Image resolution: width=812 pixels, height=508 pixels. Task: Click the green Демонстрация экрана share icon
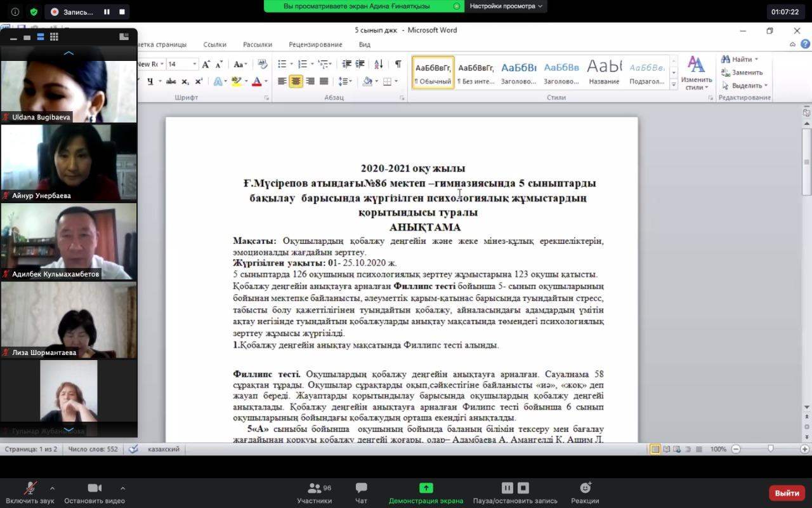pos(426,488)
